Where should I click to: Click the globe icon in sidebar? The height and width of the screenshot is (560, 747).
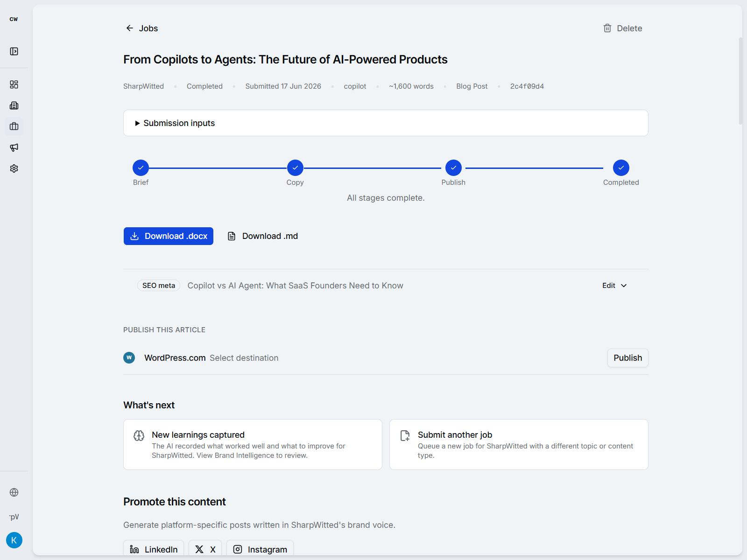click(x=14, y=492)
